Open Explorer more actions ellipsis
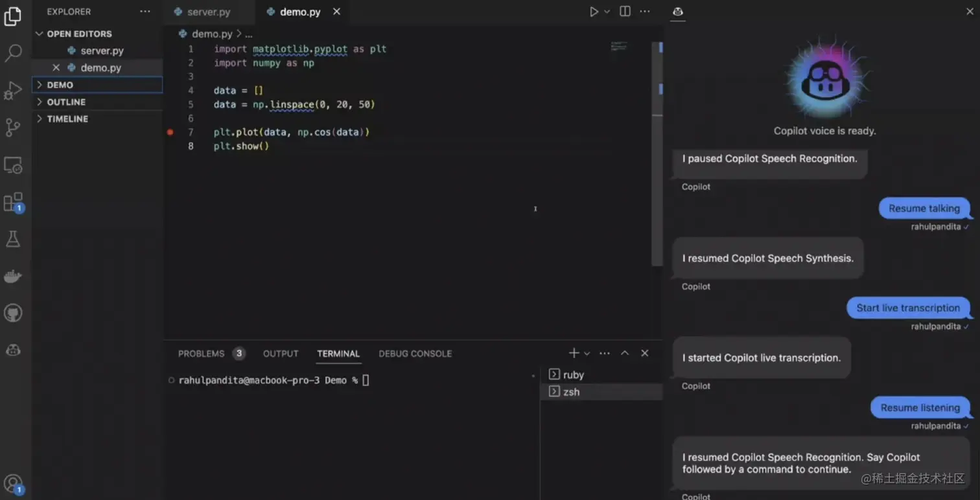Image resolution: width=980 pixels, height=500 pixels. (145, 12)
